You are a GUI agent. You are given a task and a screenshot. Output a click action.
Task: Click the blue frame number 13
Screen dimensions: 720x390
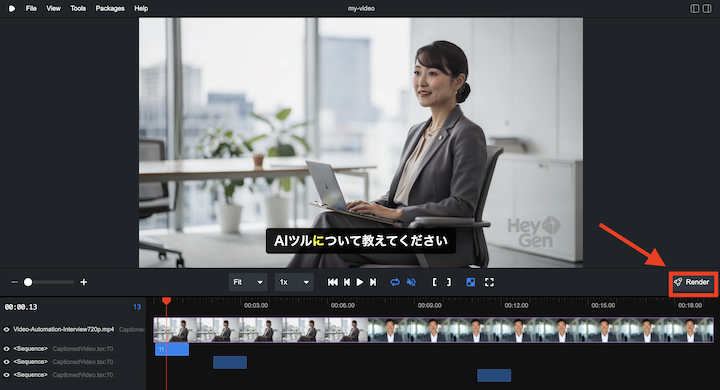click(137, 307)
